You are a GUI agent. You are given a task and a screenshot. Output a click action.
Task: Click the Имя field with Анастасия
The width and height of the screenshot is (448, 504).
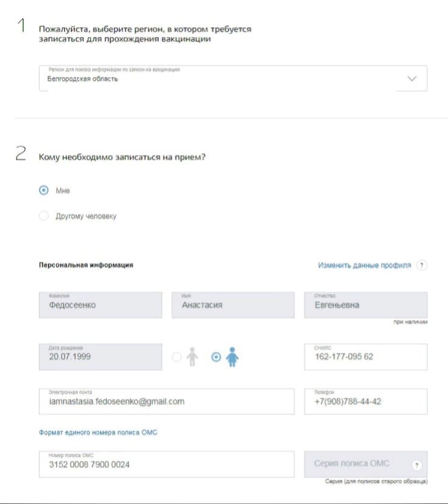point(233,305)
